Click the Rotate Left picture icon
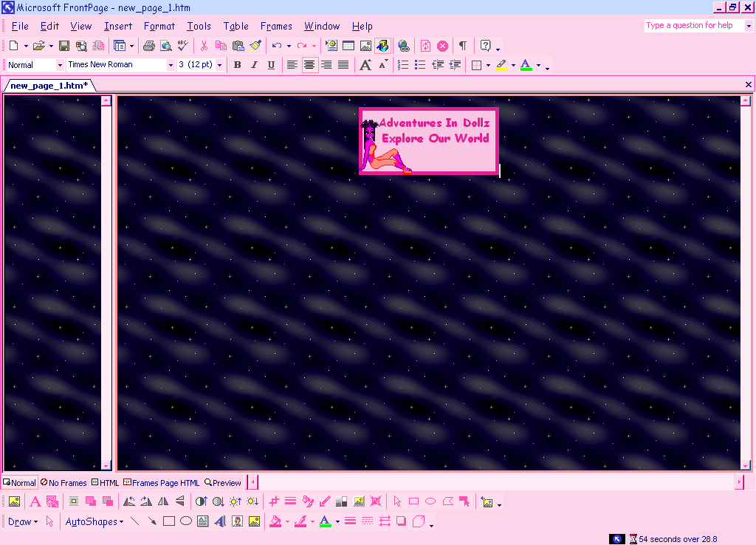This screenshot has width=756, height=545. [129, 501]
